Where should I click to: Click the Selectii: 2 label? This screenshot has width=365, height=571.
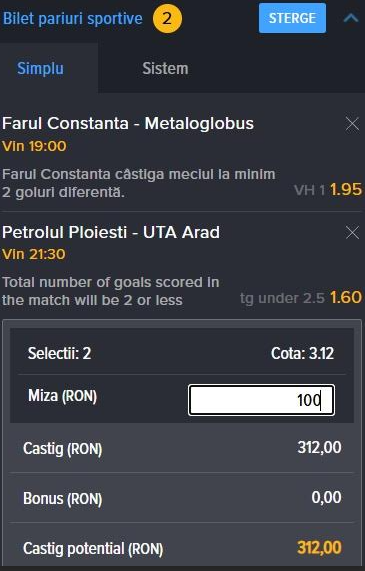point(59,353)
